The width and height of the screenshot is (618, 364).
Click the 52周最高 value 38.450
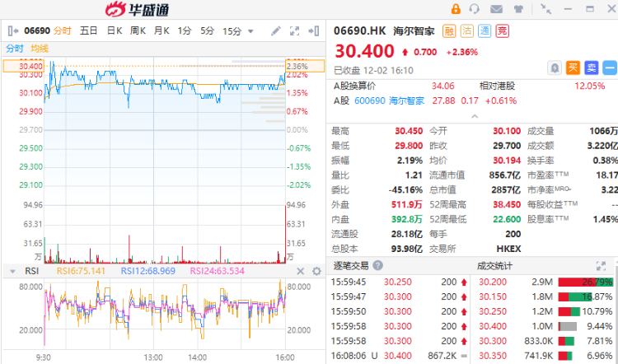(x=507, y=204)
